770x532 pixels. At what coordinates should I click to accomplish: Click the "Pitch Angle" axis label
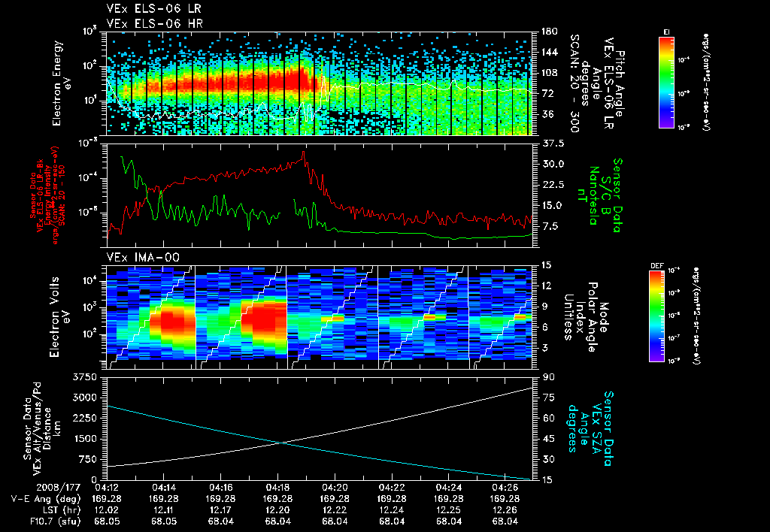click(x=621, y=83)
